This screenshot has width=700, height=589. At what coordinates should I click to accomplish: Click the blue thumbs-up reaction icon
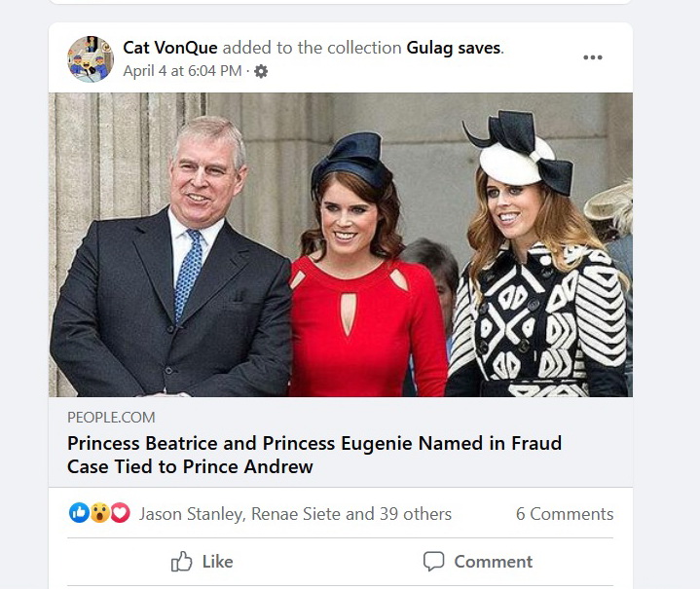(x=79, y=513)
